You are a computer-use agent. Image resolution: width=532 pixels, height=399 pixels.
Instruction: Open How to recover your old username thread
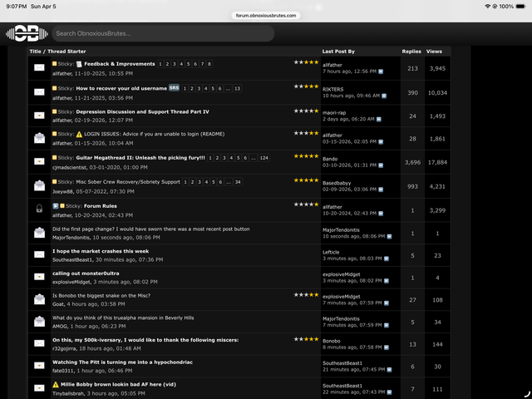coord(121,88)
